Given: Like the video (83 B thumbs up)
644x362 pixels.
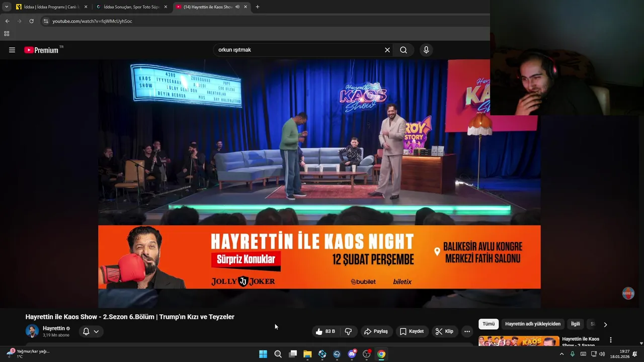Looking at the screenshot, I should 326,331.
